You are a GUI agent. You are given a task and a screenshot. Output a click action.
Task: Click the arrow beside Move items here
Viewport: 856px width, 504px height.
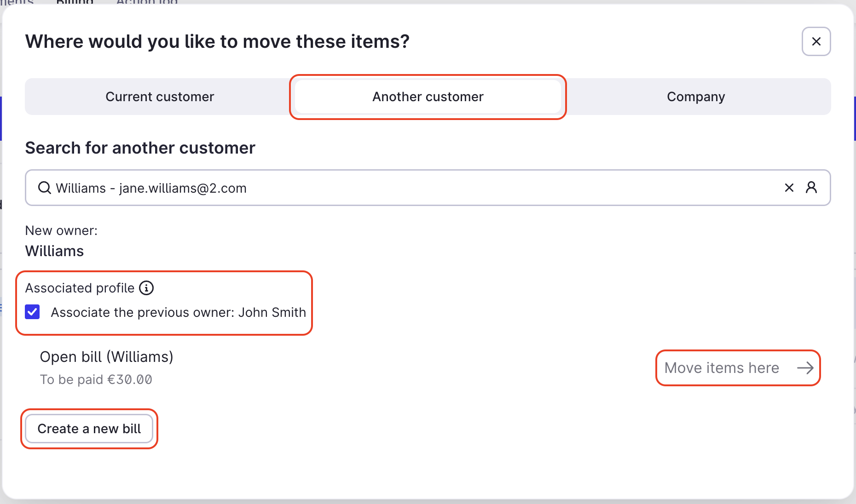coord(805,368)
